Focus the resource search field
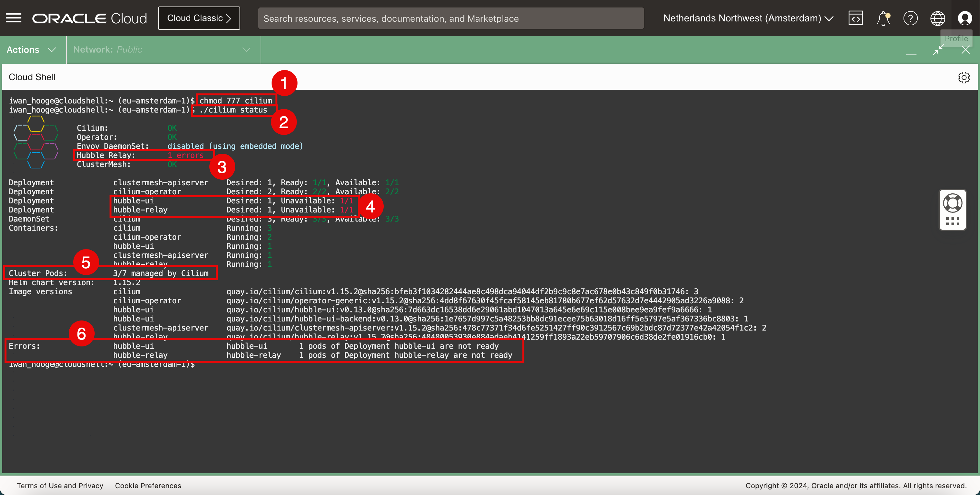 [450, 18]
